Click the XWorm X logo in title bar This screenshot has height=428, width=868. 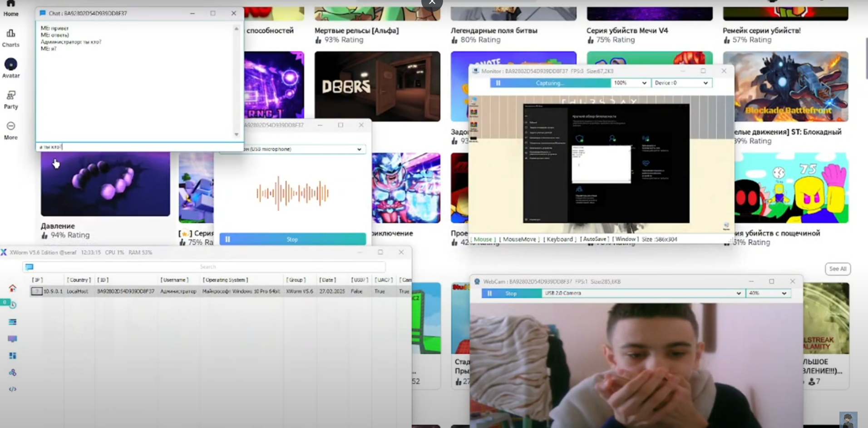pyautogui.click(x=4, y=252)
